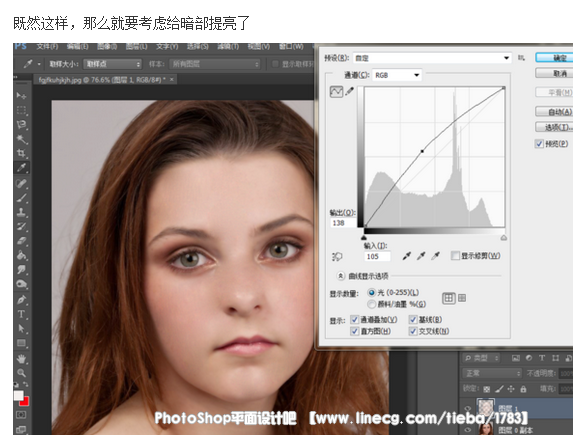Select the Type tool

tap(21, 314)
